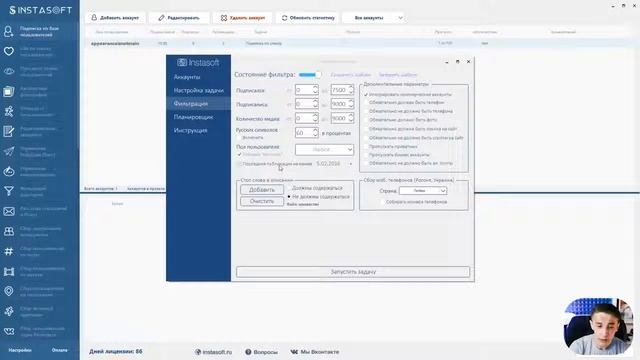Open the stacked photos sidebar icon
This screenshot has width=640, height=360.
9,91
